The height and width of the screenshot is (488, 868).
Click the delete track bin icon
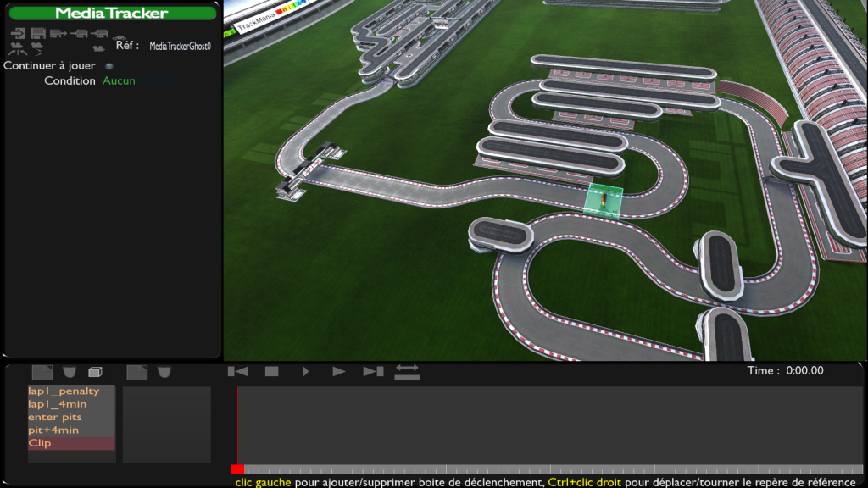(164, 372)
